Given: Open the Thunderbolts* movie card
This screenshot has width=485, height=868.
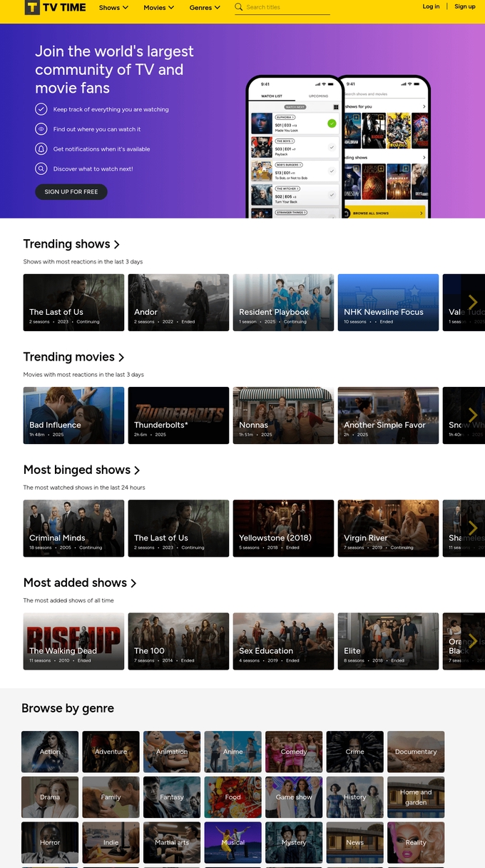Looking at the screenshot, I should pos(178,415).
